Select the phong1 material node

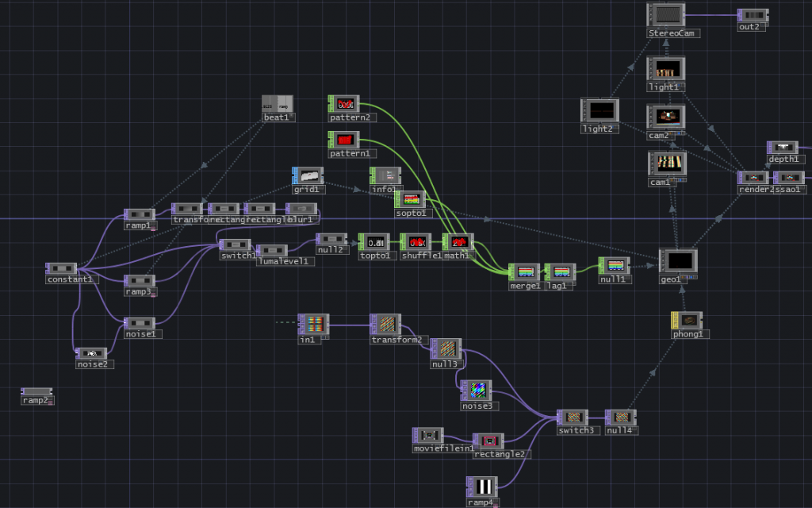pyautogui.click(x=685, y=321)
